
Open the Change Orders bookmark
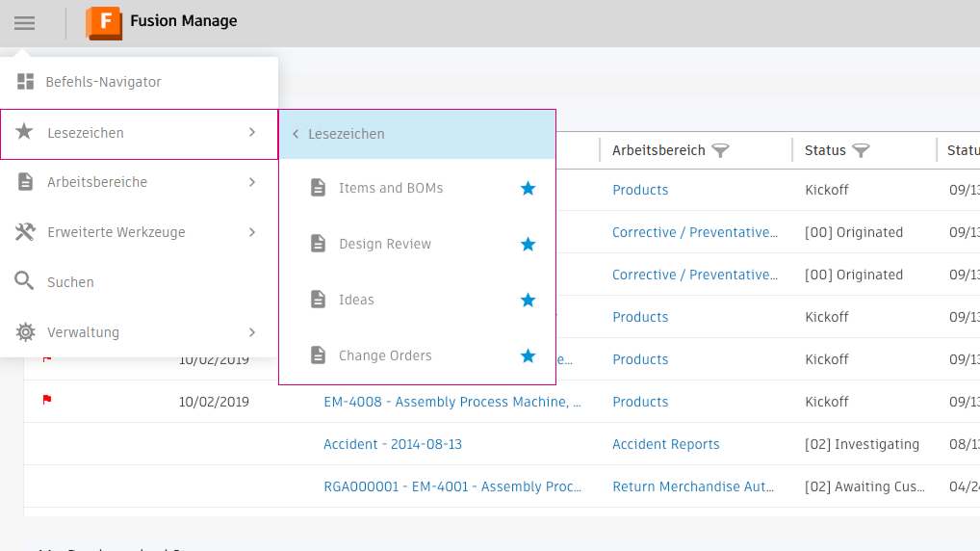click(x=385, y=356)
